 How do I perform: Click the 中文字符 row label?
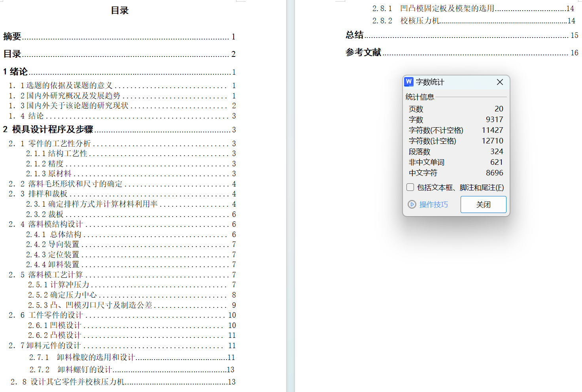[x=423, y=173]
